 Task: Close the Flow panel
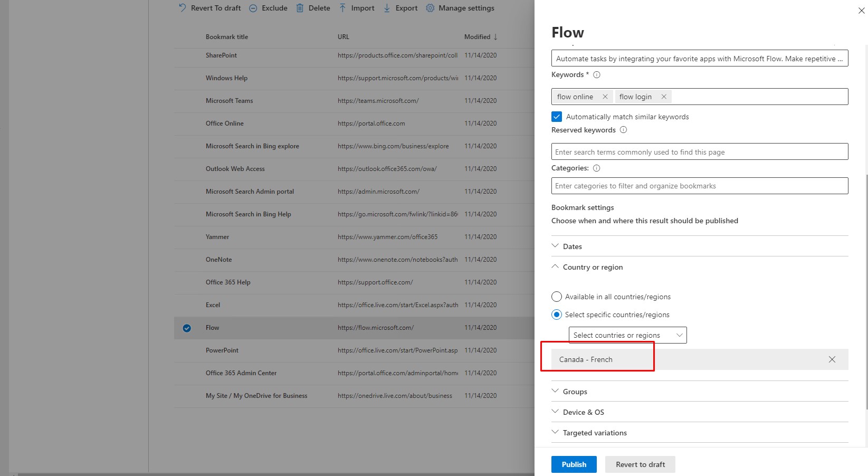tap(861, 11)
